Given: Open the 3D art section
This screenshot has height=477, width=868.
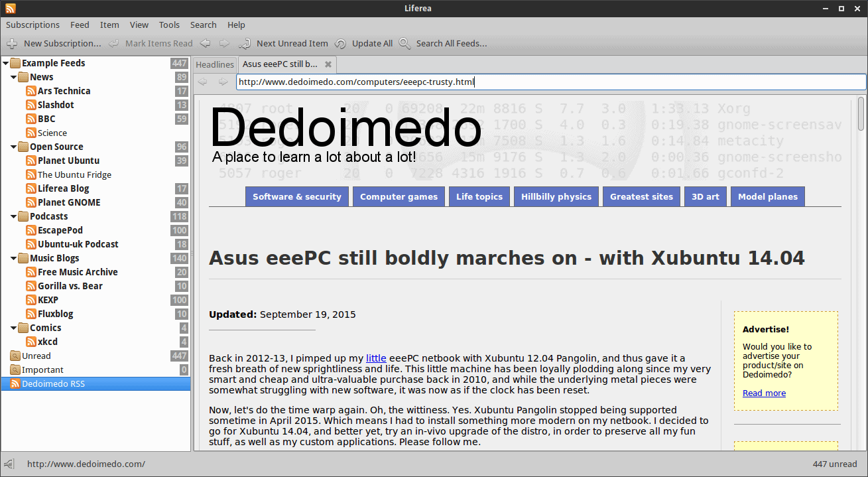Looking at the screenshot, I should coord(706,196).
